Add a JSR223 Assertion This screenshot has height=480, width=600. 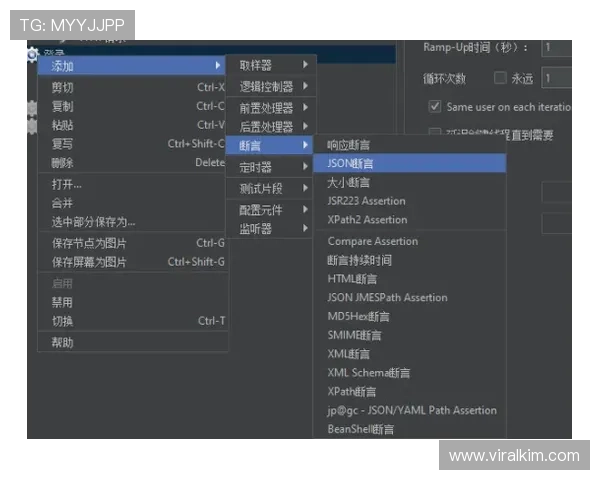pyautogui.click(x=410, y=201)
